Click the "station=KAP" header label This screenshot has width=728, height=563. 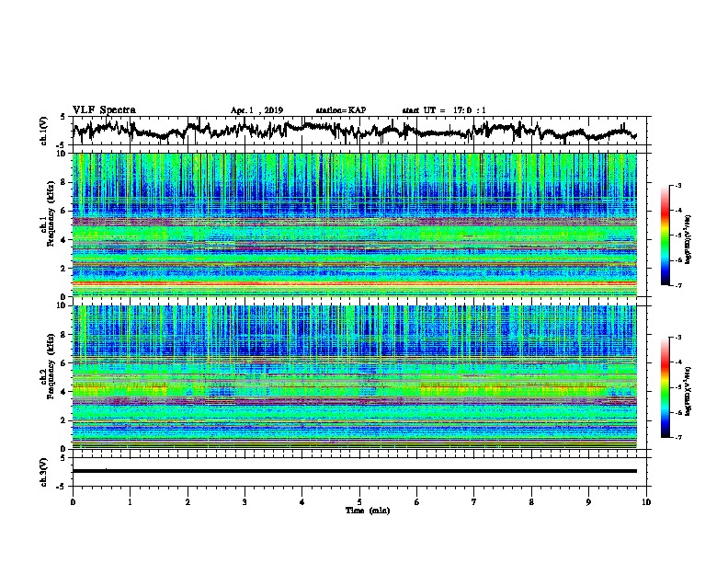click(341, 110)
